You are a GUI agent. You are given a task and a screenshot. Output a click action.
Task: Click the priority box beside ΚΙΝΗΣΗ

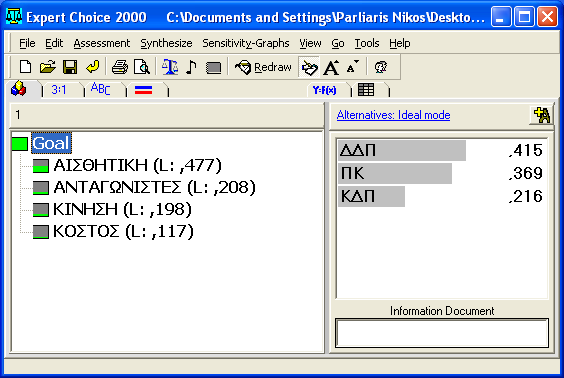tap(41, 210)
